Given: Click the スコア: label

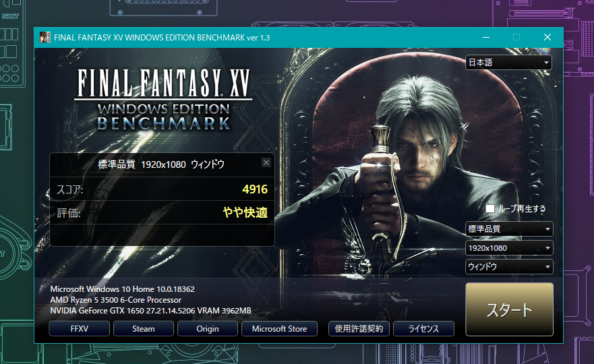Looking at the screenshot, I should (x=69, y=189).
